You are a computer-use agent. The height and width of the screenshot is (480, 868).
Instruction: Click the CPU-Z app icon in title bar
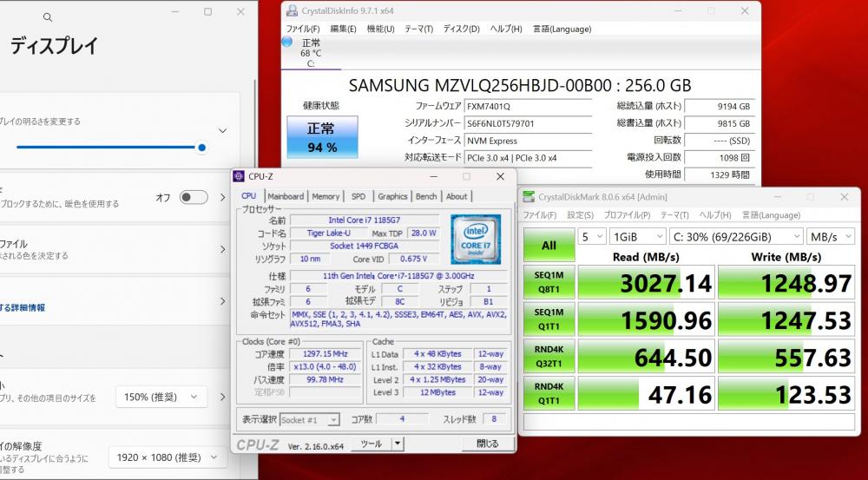tap(239, 176)
